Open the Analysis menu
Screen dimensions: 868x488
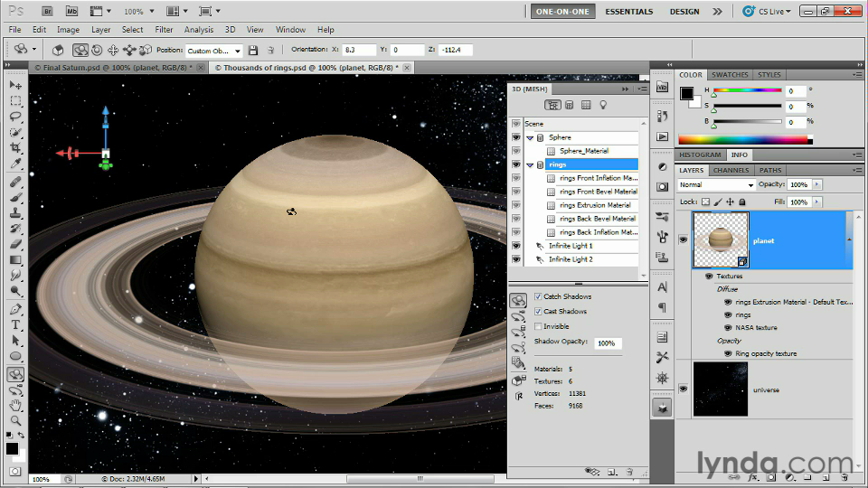click(198, 30)
